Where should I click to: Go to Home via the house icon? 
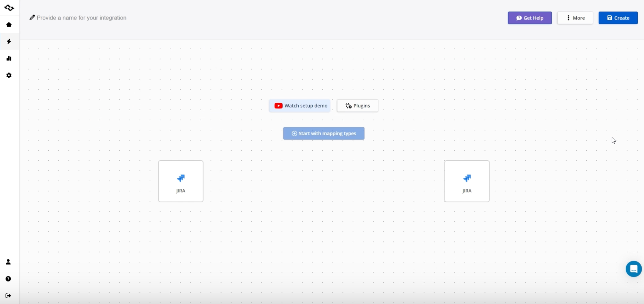pos(9,25)
